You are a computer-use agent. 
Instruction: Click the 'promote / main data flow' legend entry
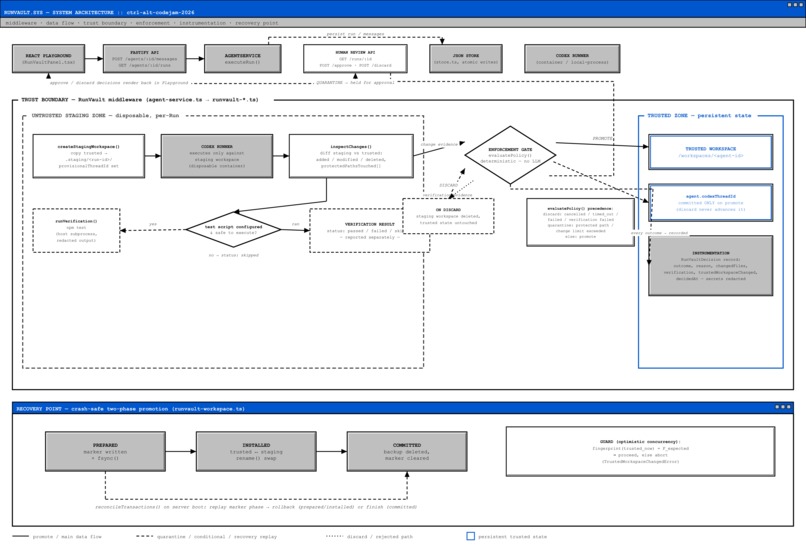point(57,537)
